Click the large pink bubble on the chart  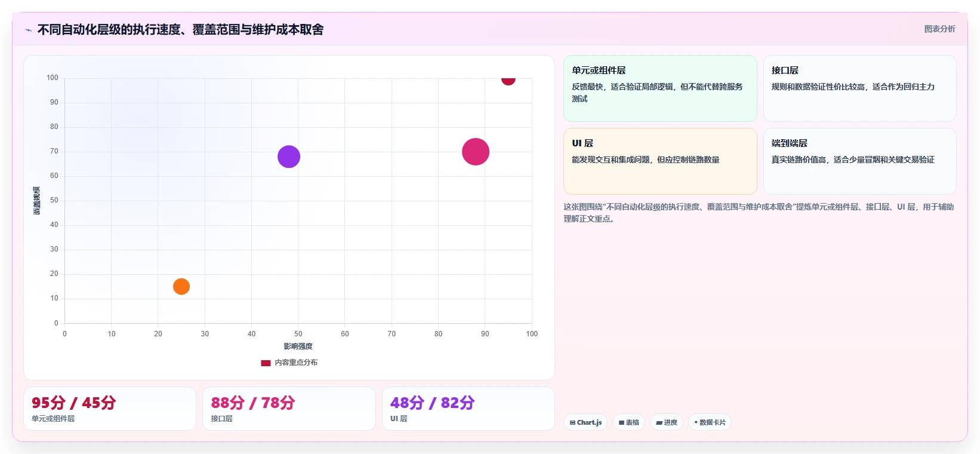coord(476,152)
